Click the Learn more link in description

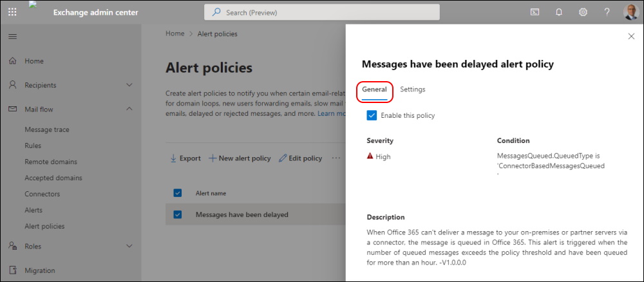point(331,113)
